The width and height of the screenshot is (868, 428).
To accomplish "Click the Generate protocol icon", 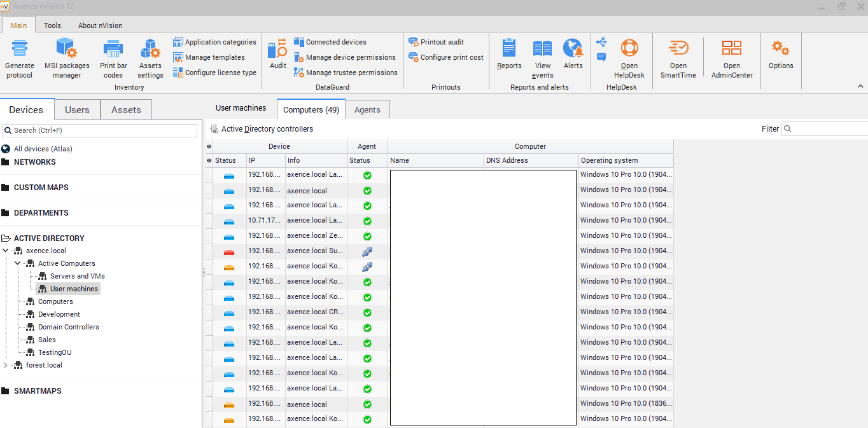I will pyautogui.click(x=20, y=50).
